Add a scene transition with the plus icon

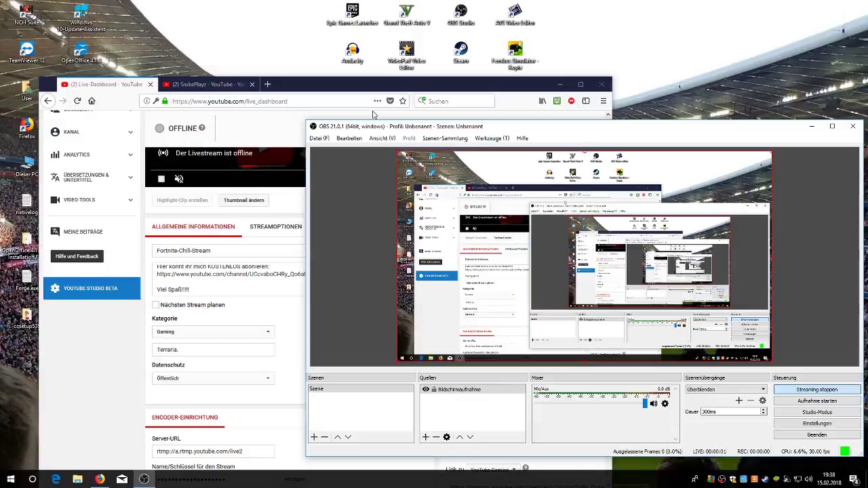tap(738, 401)
